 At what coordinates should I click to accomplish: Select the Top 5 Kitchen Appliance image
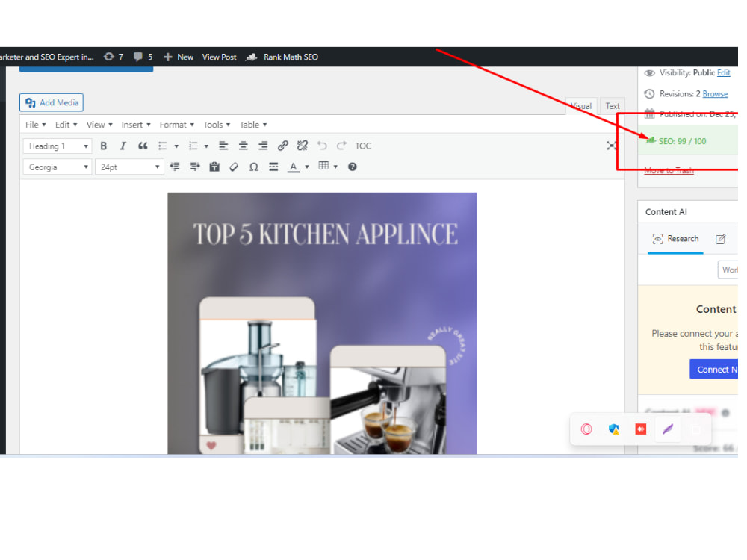[x=322, y=323]
